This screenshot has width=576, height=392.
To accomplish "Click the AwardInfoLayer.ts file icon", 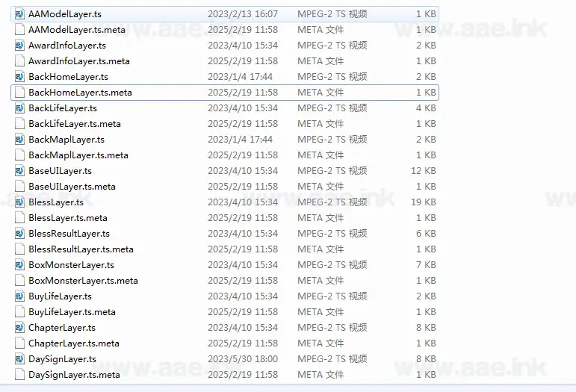I will pos(19,46).
